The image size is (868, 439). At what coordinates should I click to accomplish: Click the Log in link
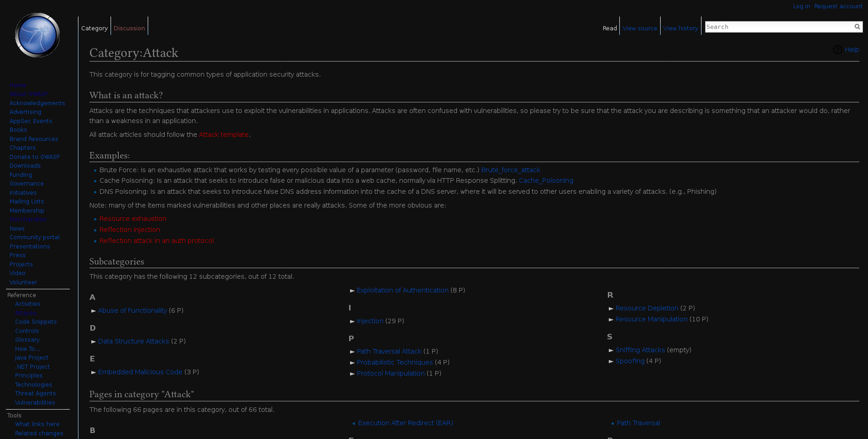801,6
